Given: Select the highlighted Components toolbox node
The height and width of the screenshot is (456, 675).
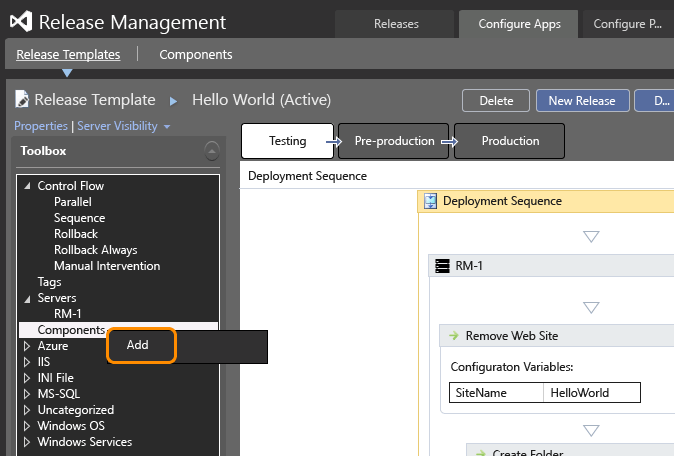Looking at the screenshot, I should pos(71,329).
